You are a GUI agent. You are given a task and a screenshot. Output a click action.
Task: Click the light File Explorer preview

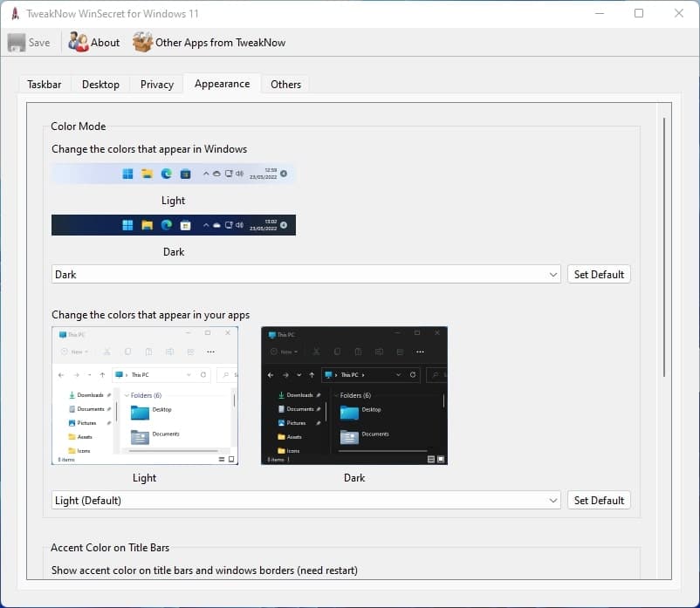(145, 396)
